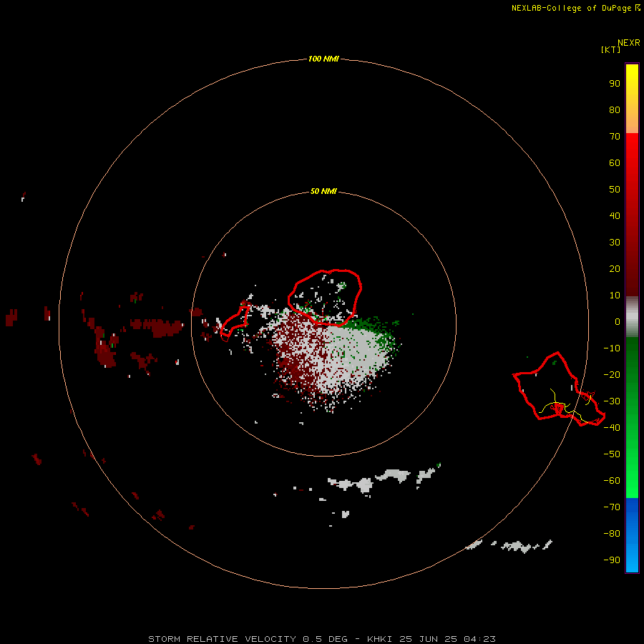Pick the gray zero-velocity color bar segment
This screenshot has height=644, width=644.
(632, 317)
